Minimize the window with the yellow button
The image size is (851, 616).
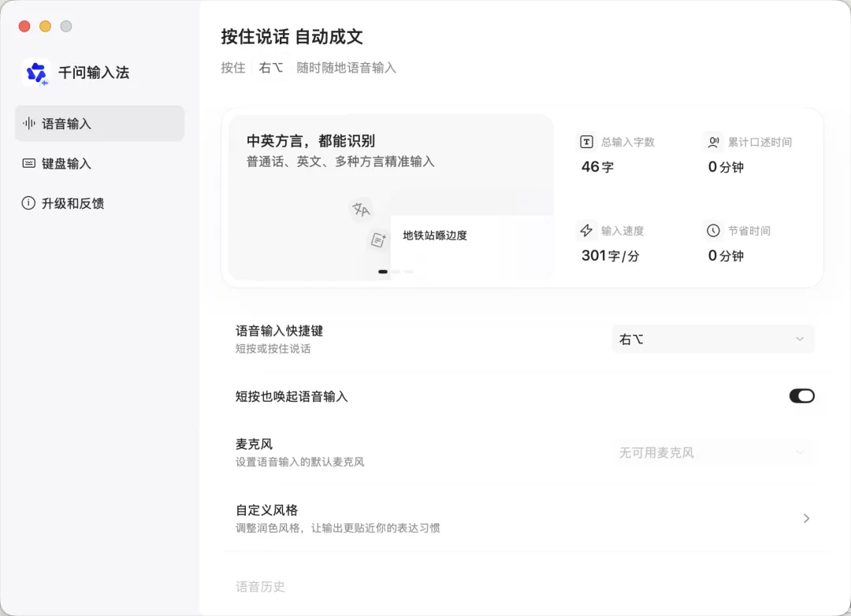45,26
